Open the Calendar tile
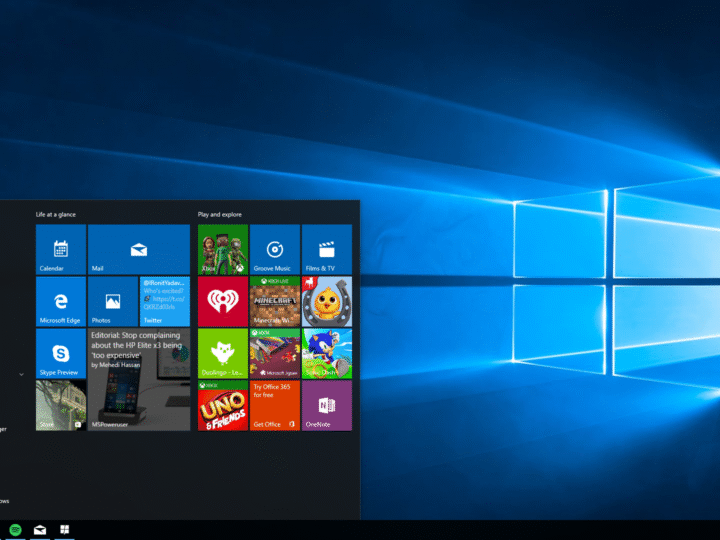 click(61, 249)
